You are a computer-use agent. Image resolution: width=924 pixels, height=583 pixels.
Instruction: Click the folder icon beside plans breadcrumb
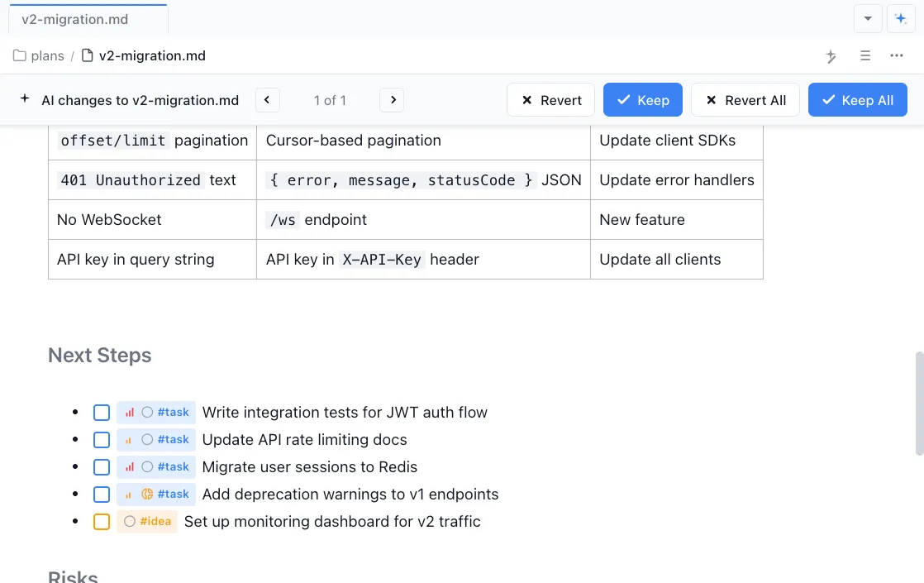click(x=18, y=55)
